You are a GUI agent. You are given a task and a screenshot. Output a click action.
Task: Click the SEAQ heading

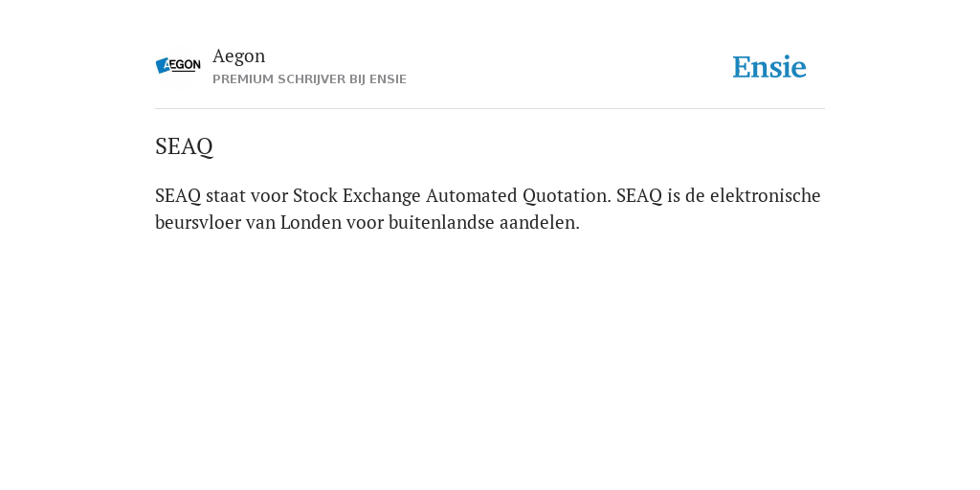(184, 146)
